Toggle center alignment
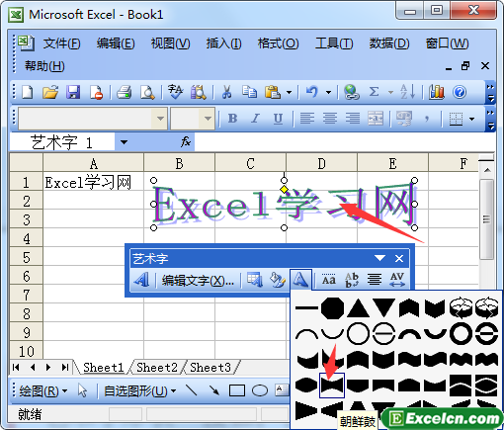The width and height of the screenshot is (504, 430). (x=330, y=119)
